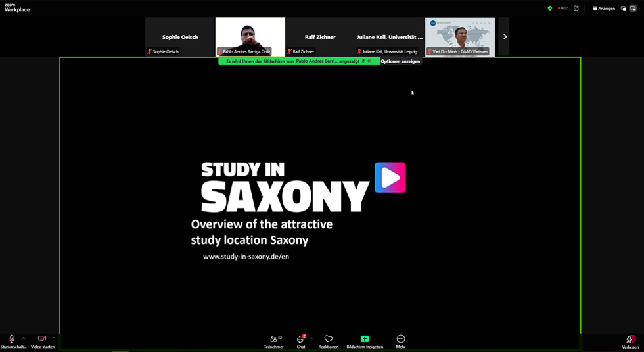
Task: Expand the chat options arrow beside Chat
Action: [311, 338]
